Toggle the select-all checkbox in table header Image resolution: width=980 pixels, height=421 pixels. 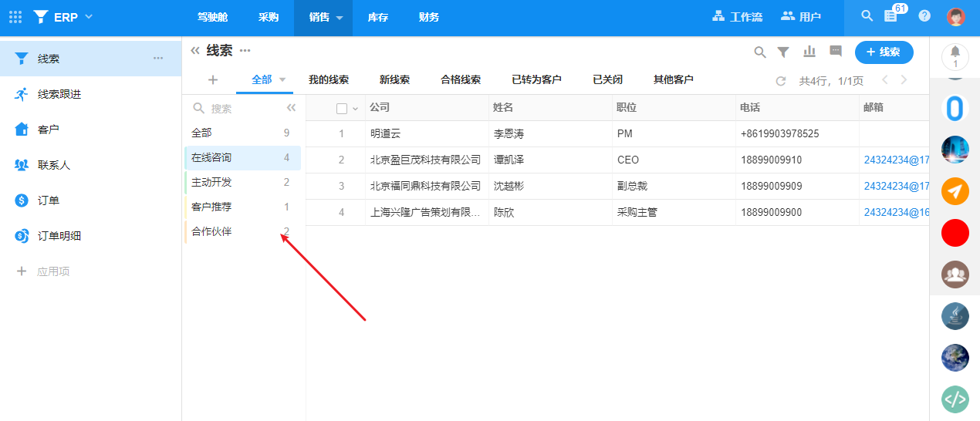click(342, 109)
